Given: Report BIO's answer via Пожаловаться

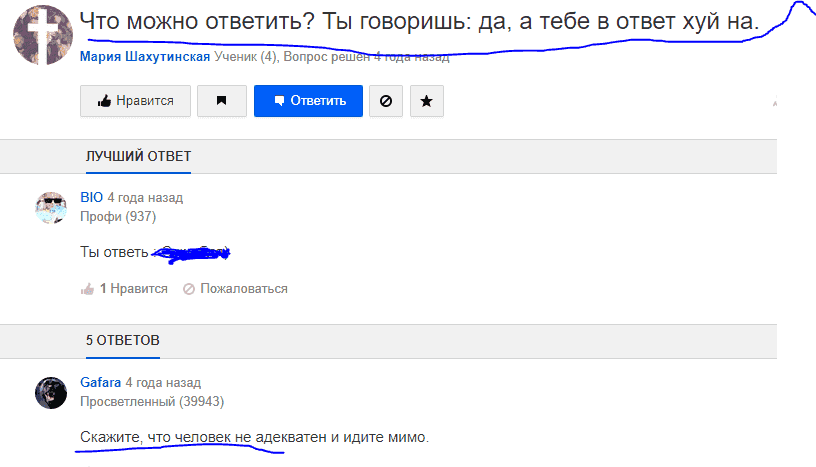Looking at the screenshot, I should pyautogui.click(x=235, y=289).
